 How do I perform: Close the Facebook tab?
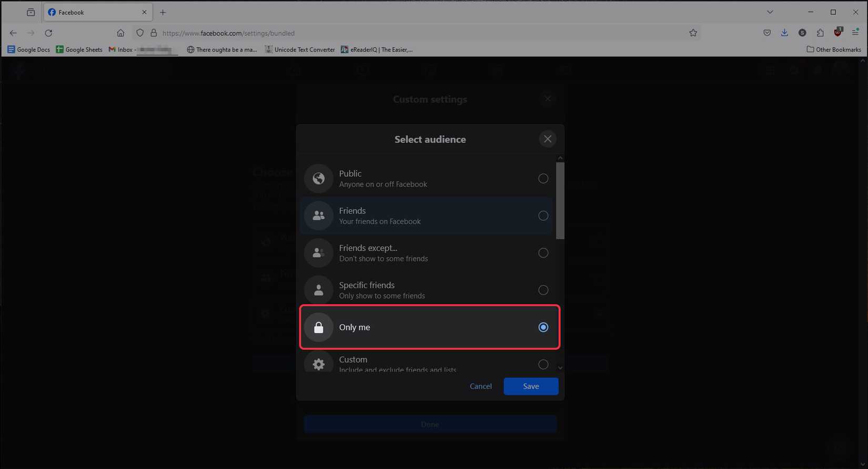pos(144,12)
